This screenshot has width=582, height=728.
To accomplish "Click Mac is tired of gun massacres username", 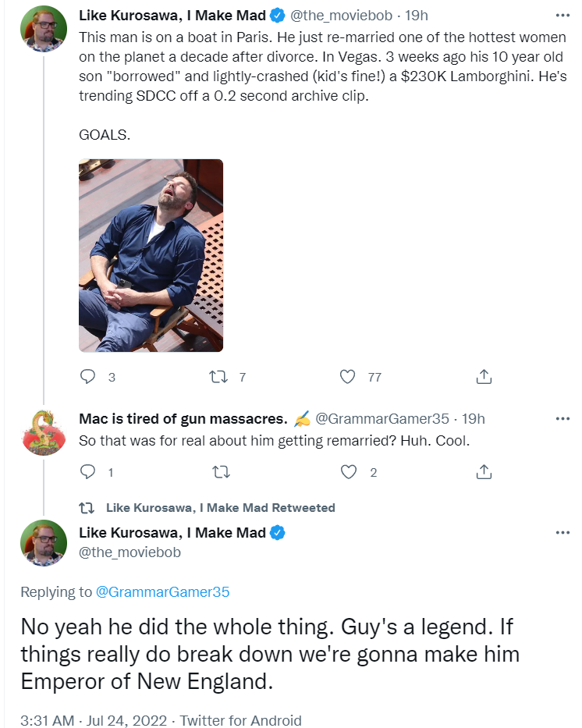I will 183,419.
